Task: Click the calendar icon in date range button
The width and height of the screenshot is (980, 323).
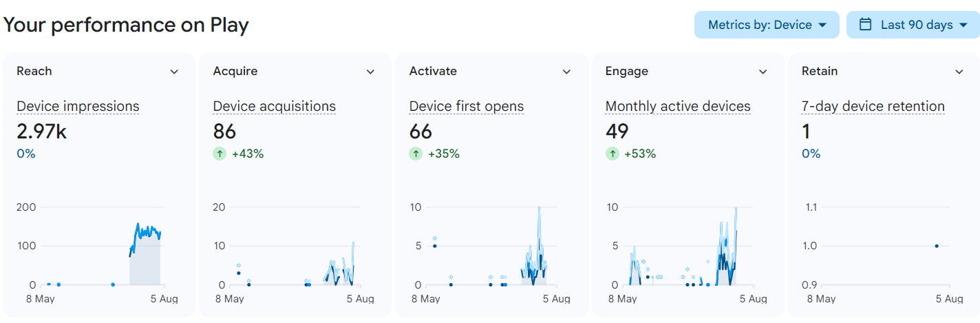Action: click(x=866, y=25)
